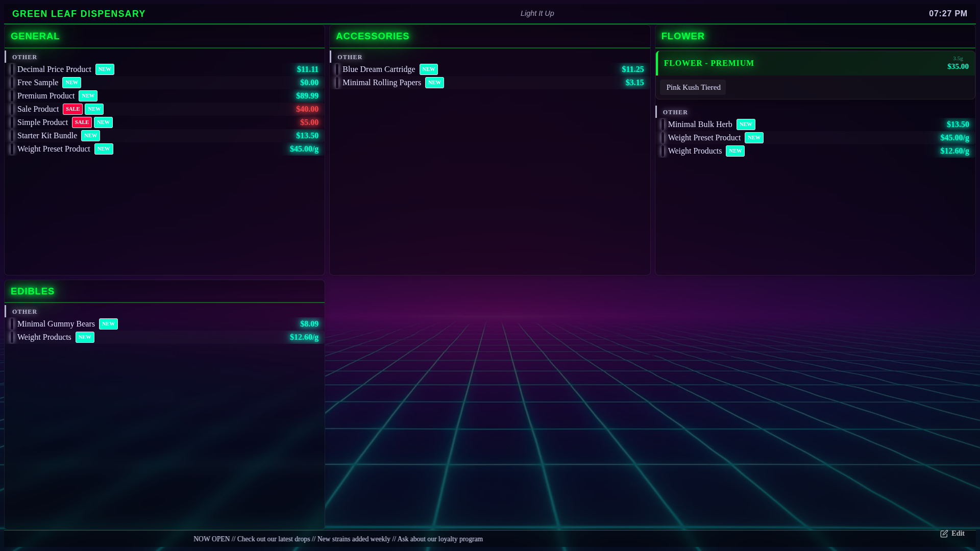The width and height of the screenshot is (980, 551).
Task: Expand the FLOWER - PREMIUM entry
Action: click(x=709, y=63)
